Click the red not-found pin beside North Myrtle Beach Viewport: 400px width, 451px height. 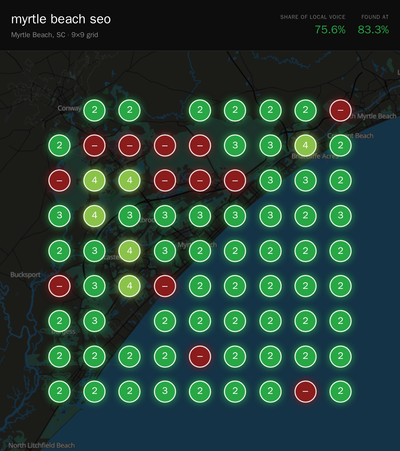click(x=340, y=110)
